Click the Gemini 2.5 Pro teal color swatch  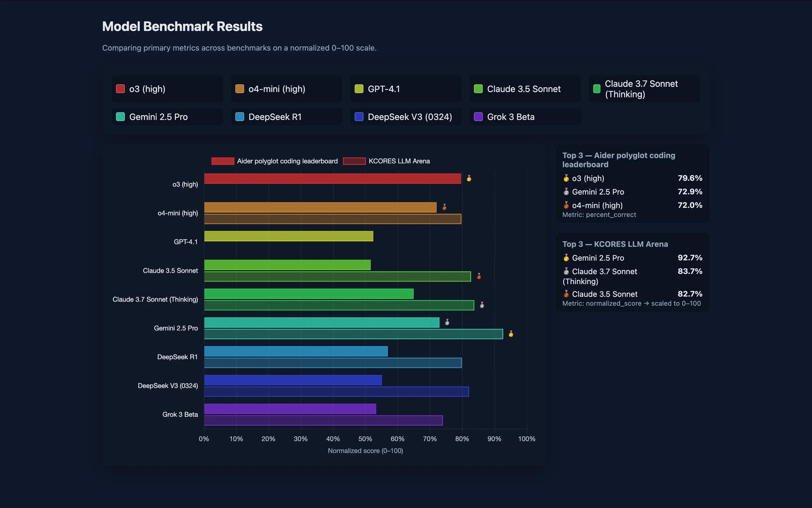[120, 117]
